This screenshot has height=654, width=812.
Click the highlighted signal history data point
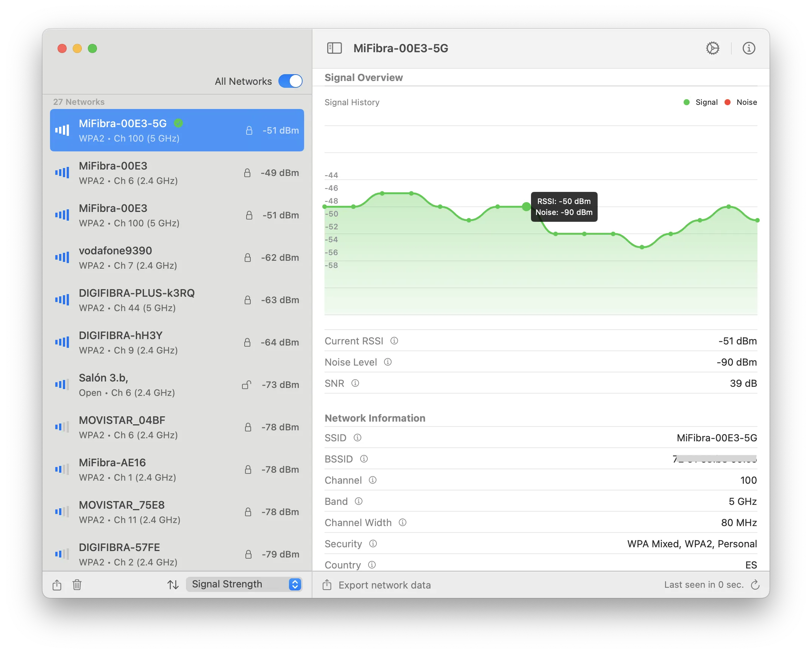[526, 207]
